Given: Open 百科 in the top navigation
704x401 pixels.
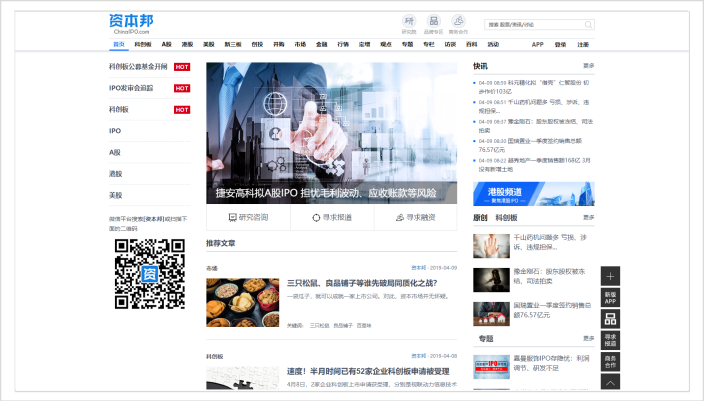Looking at the screenshot, I should (471, 44).
